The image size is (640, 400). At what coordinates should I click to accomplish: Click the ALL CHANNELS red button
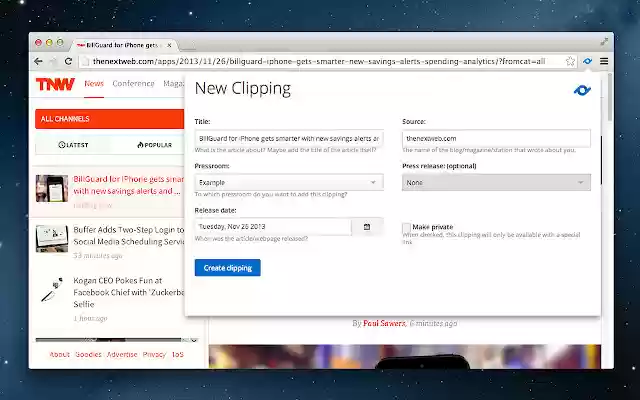coord(109,119)
